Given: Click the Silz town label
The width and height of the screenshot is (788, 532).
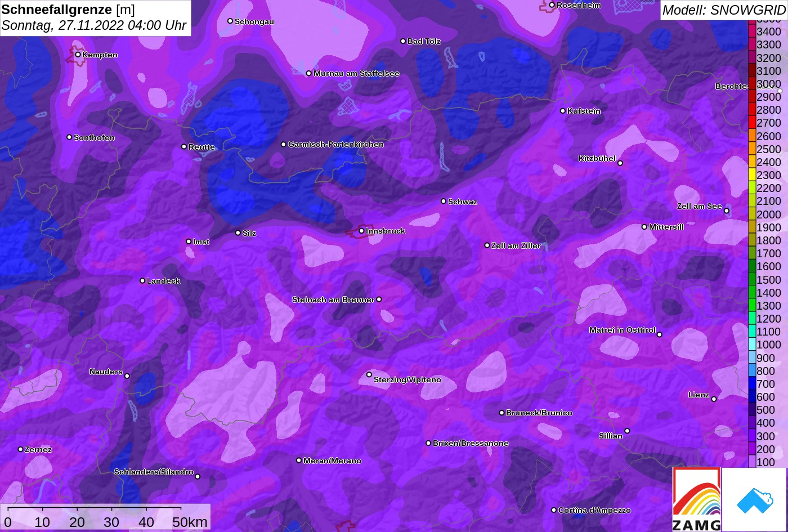Looking at the screenshot, I should pos(249,233).
